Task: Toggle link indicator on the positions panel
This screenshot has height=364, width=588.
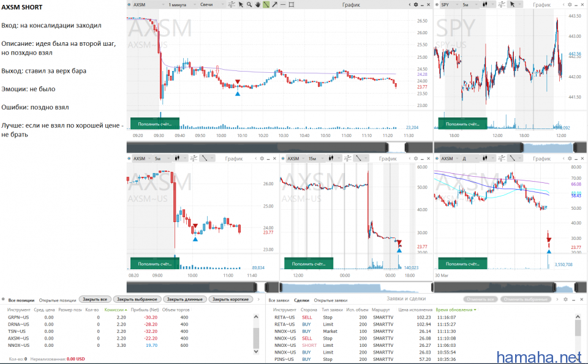Action: click(4, 300)
